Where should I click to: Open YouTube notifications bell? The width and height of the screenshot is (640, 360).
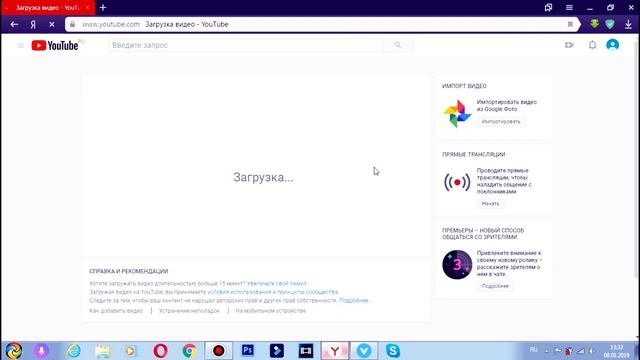coord(592,45)
